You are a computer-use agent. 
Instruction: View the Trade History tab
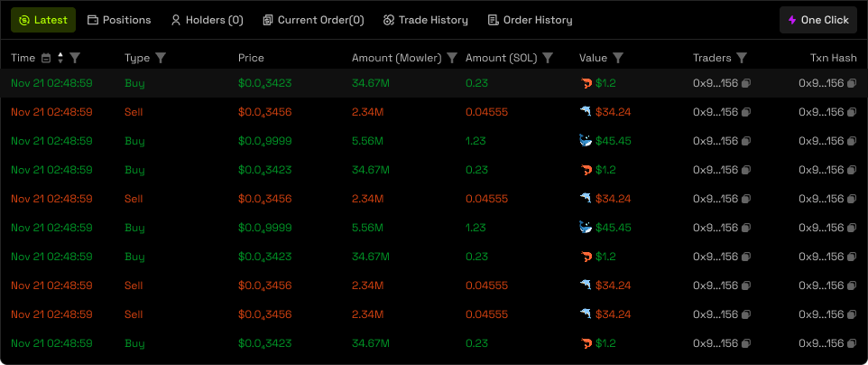click(x=425, y=20)
